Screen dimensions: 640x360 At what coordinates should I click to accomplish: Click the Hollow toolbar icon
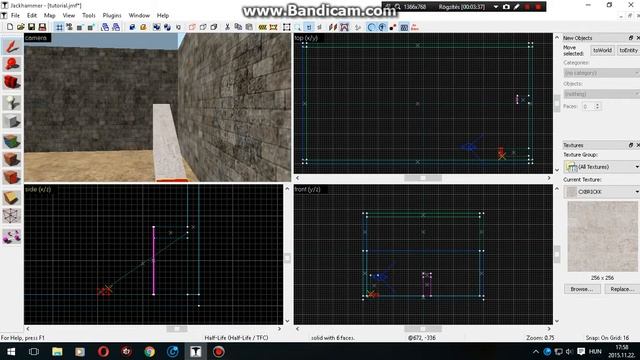(143, 27)
